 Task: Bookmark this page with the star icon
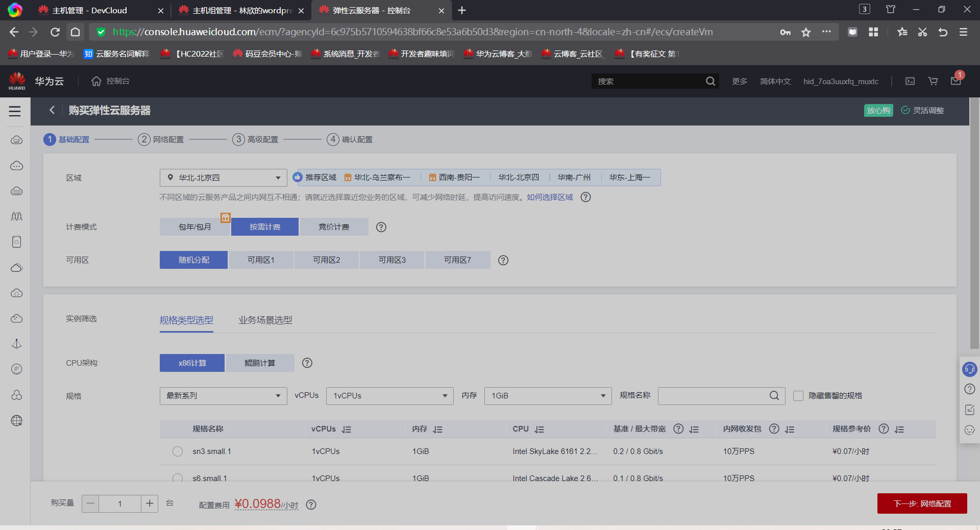pos(806,32)
